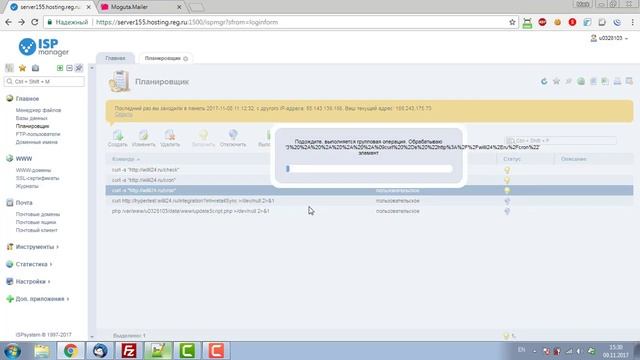Image resolution: width=640 pixels, height=360 pixels.
Task: Click the Включить (enable) lightbulb toolbar icon
Action: tap(203, 138)
